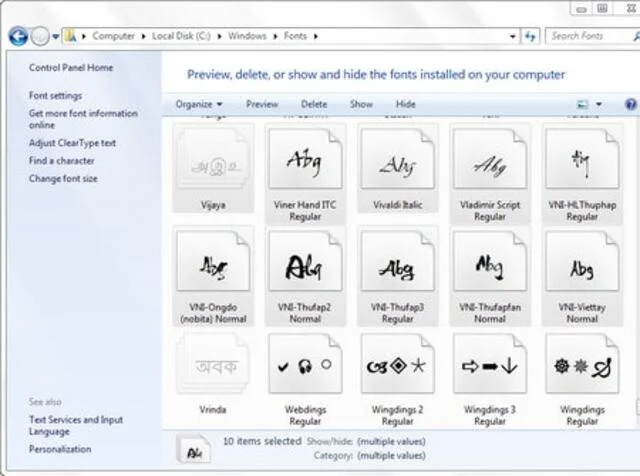The image size is (640, 476).
Task: Open Text Services and Input Language link
Action: (x=76, y=425)
